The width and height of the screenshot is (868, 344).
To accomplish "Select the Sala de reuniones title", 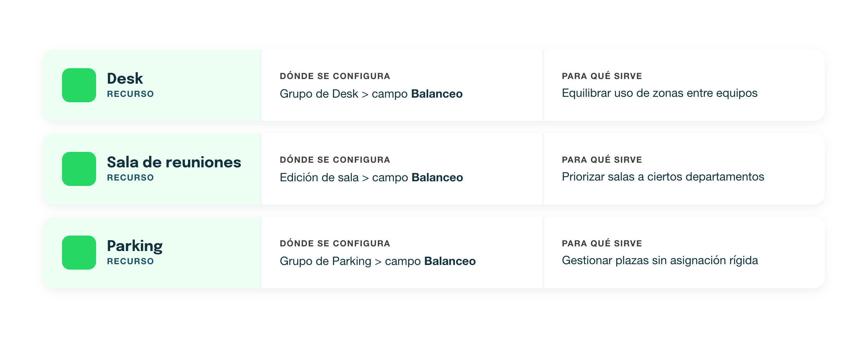I will tap(174, 162).
